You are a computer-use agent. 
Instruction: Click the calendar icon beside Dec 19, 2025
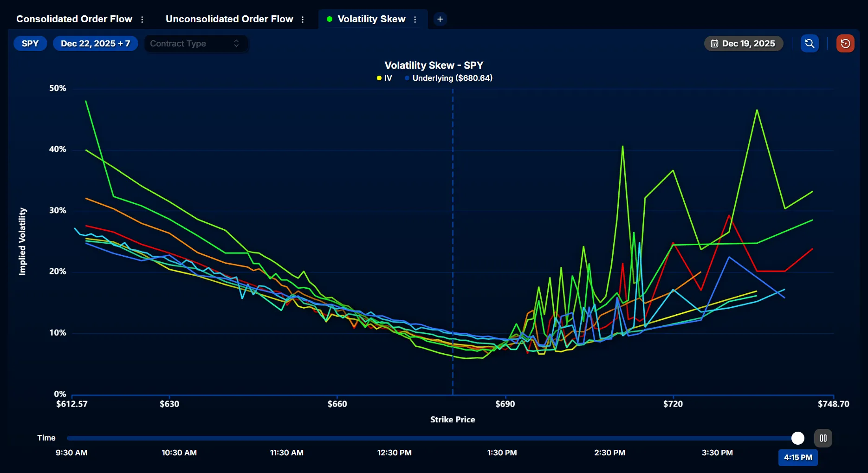pyautogui.click(x=714, y=44)
